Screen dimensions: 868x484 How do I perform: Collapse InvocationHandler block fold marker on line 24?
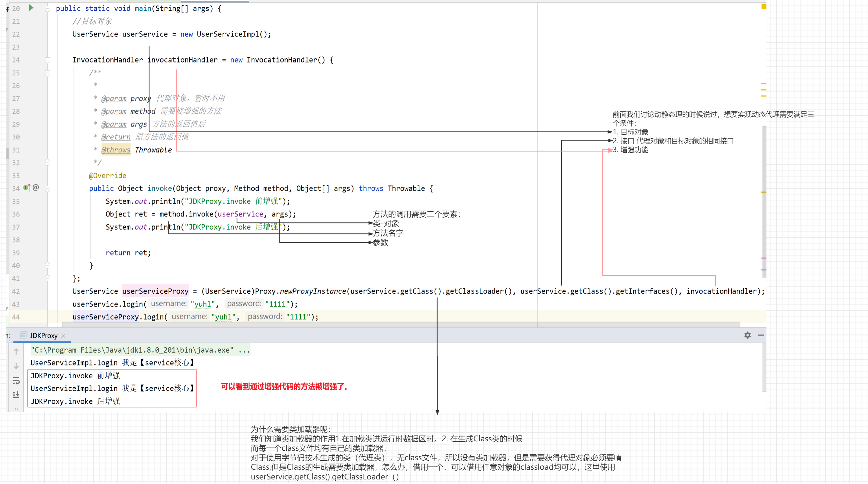(48, 60)
